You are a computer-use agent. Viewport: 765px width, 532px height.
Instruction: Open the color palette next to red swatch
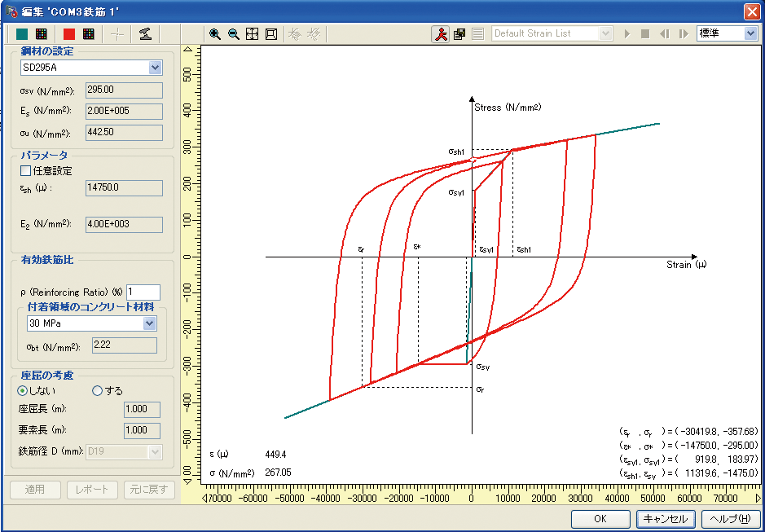click(x=89, y=34)
